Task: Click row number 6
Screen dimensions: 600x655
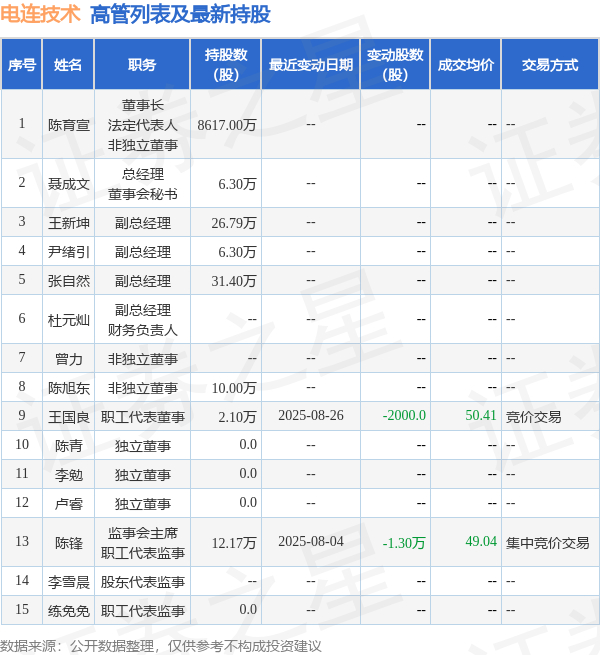Action: click(22, 318)
